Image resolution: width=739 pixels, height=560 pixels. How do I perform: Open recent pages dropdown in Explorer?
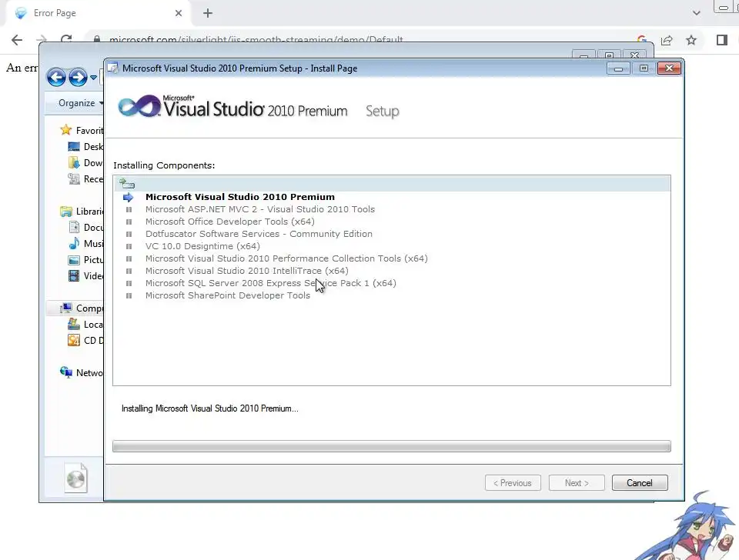point(93,78)
